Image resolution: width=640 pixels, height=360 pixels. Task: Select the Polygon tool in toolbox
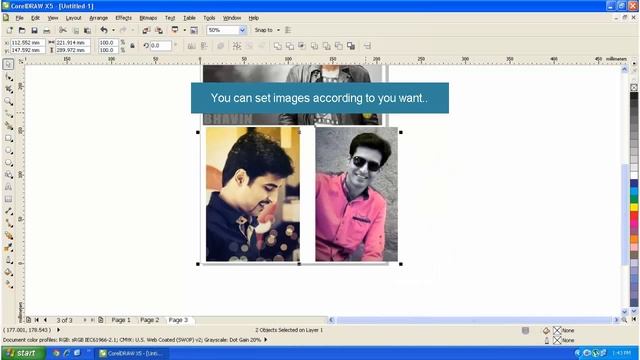tap(8, 162)
